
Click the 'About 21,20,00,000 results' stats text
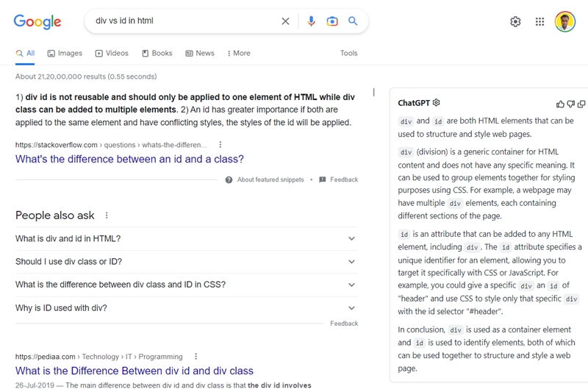click(x=86, y=76)
